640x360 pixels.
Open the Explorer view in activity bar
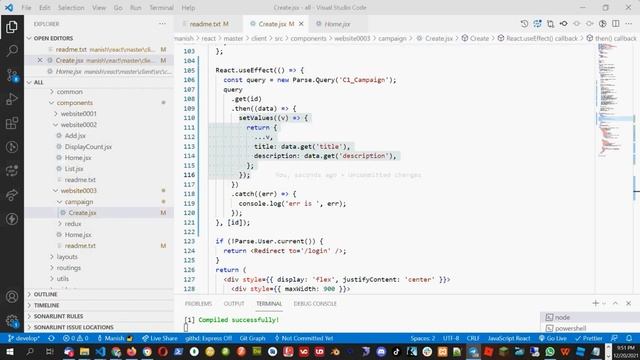[x=11, y=27]
